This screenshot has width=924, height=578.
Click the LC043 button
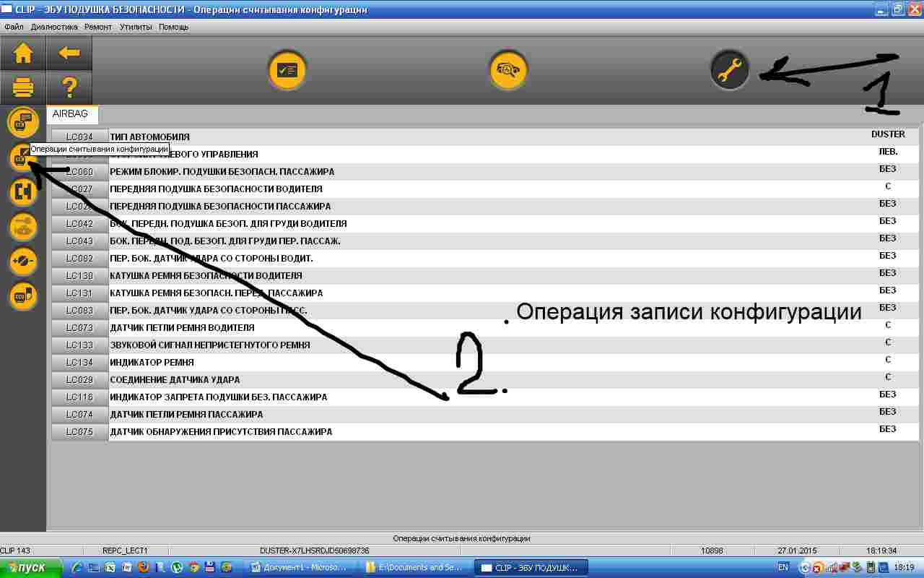pos(79,241)
